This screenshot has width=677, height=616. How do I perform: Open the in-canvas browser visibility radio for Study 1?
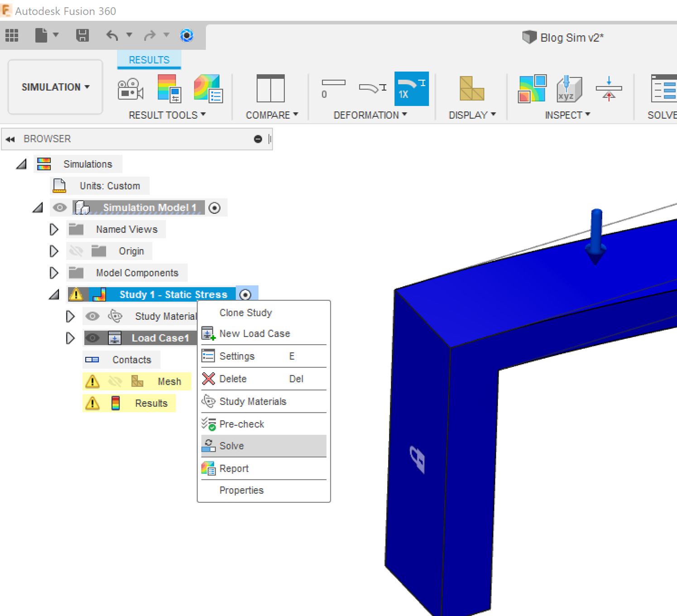[x=245, y=294]
